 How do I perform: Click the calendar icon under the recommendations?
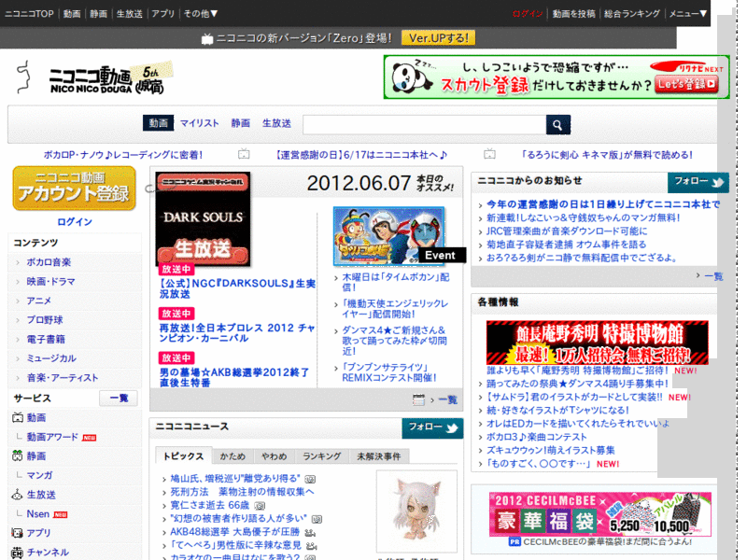[x=418, y=400]
